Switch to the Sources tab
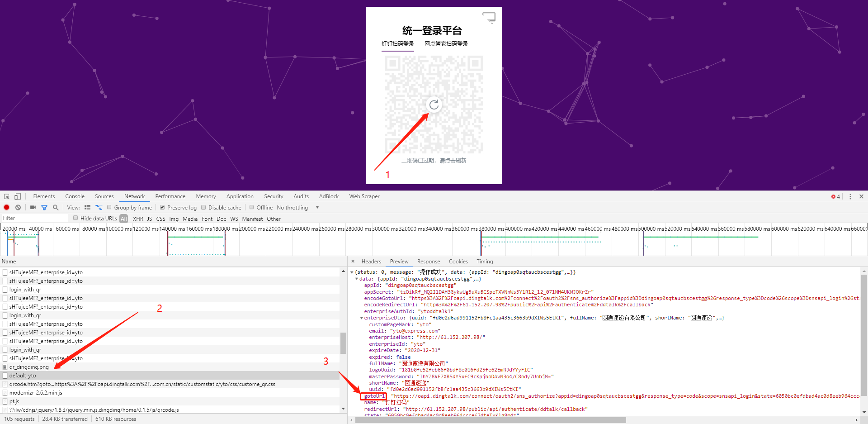Screen dimensions: 868x424 104,196
